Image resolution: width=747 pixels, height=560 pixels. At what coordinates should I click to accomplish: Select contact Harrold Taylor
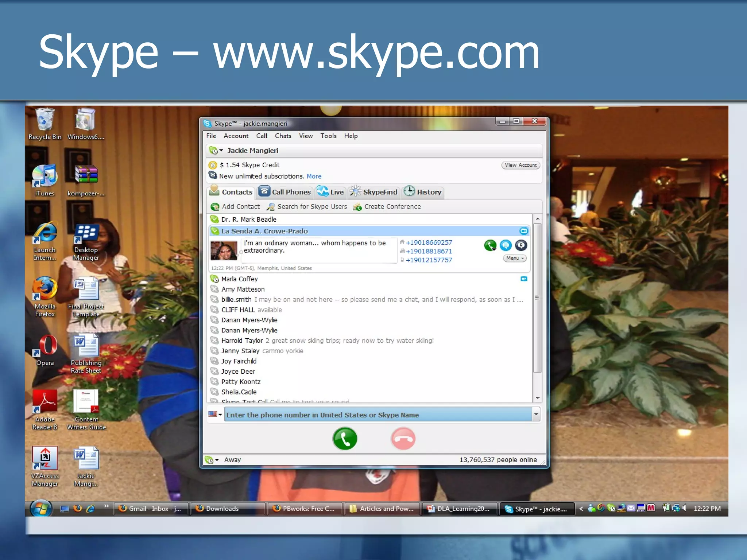tap(369, 341)
